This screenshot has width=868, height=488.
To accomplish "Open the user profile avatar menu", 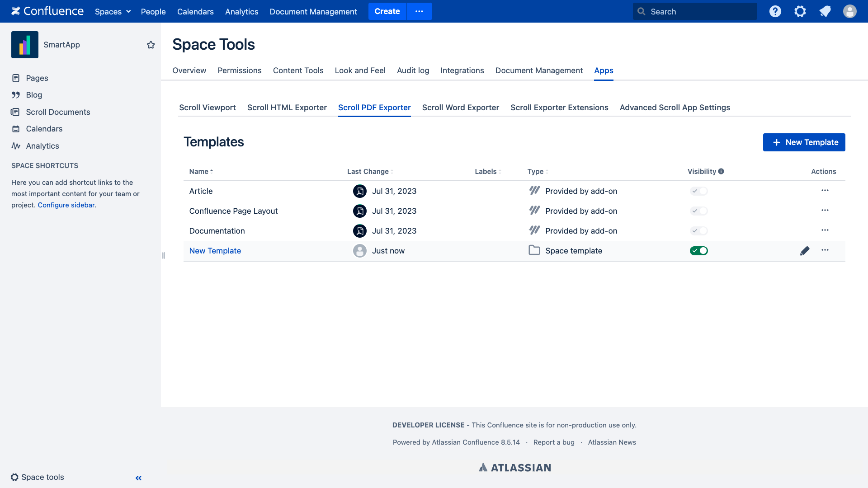I will [x=850, y=11].
